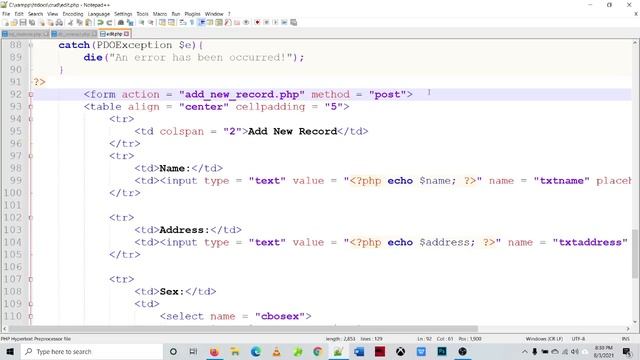Collapse the form fold at line 92
Image resolution: width=640 pixels, height=360 pixels.
point(31,94)
